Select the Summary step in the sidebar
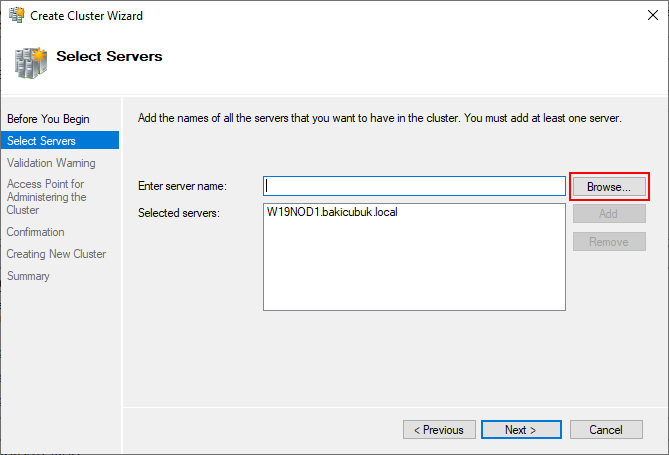Image resolution: width=669 pixels, height=455 pixels. pos(28,276)
